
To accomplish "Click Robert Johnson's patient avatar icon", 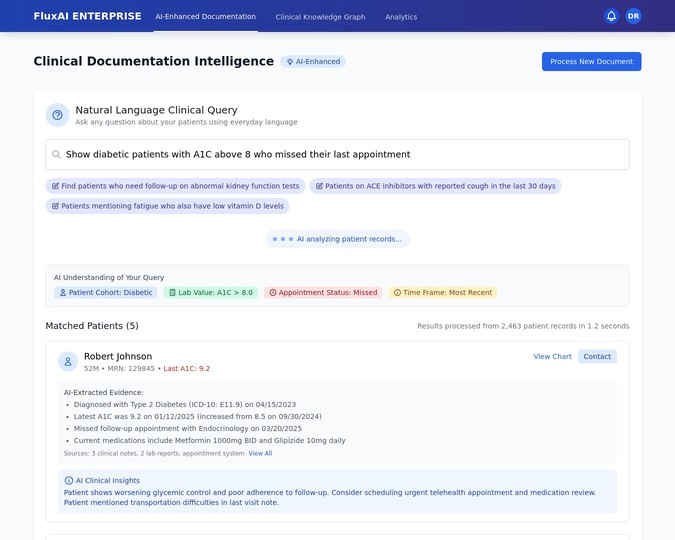I will pos(68,362).
